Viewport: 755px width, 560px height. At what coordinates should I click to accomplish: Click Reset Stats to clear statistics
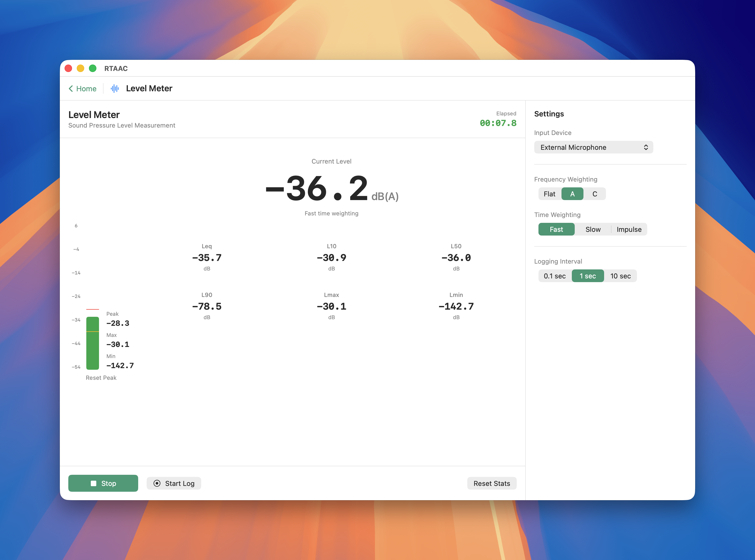492,483
